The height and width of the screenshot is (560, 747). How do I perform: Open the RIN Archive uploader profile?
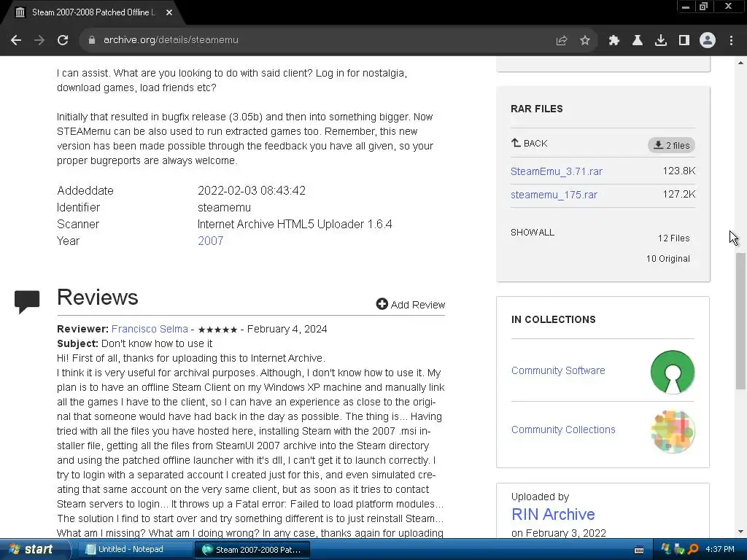point(553,514)
